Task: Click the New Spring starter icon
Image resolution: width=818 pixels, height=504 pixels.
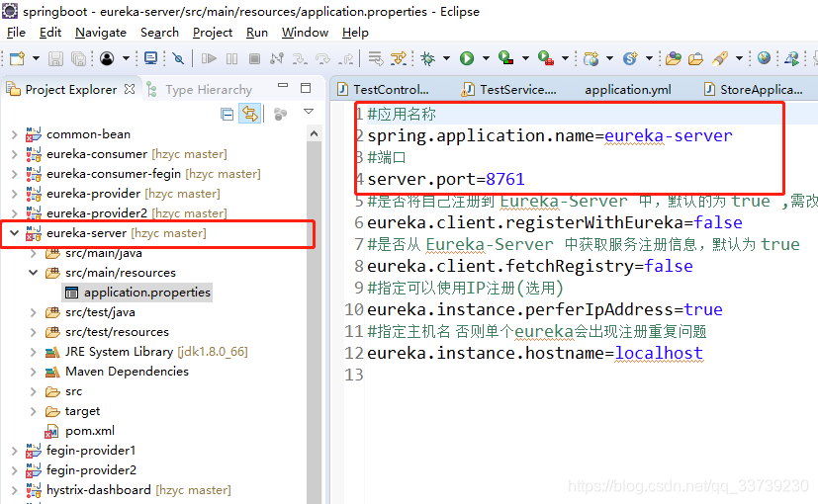Action: click(630, 58)
